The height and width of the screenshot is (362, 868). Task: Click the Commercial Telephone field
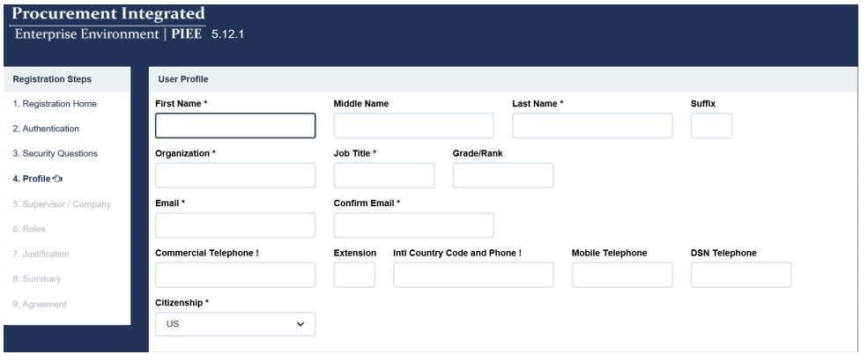pyautogui.click(x=235, y=275)
